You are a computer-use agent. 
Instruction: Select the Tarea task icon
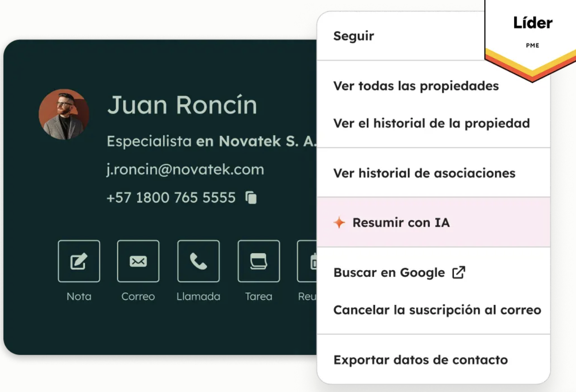tap(259, 261)
